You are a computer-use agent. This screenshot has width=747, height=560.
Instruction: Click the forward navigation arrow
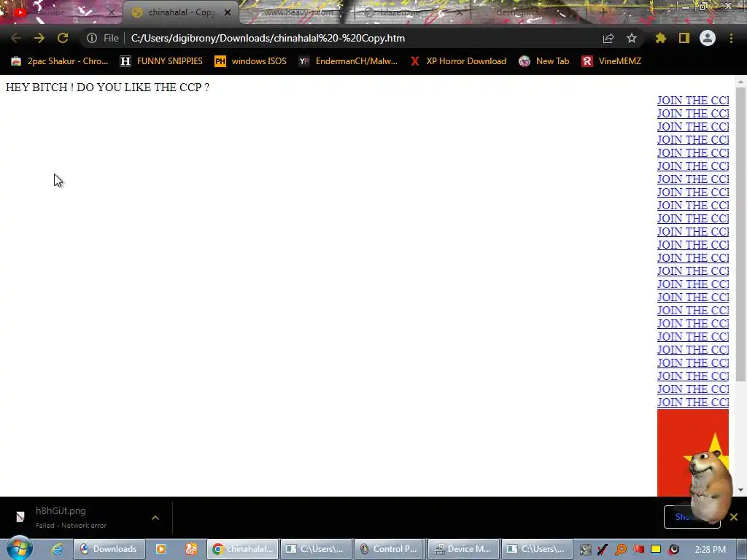pos(39,38)
